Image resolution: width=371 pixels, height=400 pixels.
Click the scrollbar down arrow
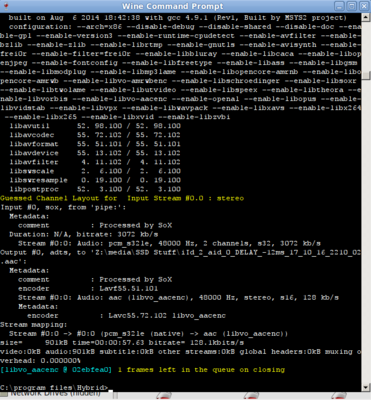366,387
